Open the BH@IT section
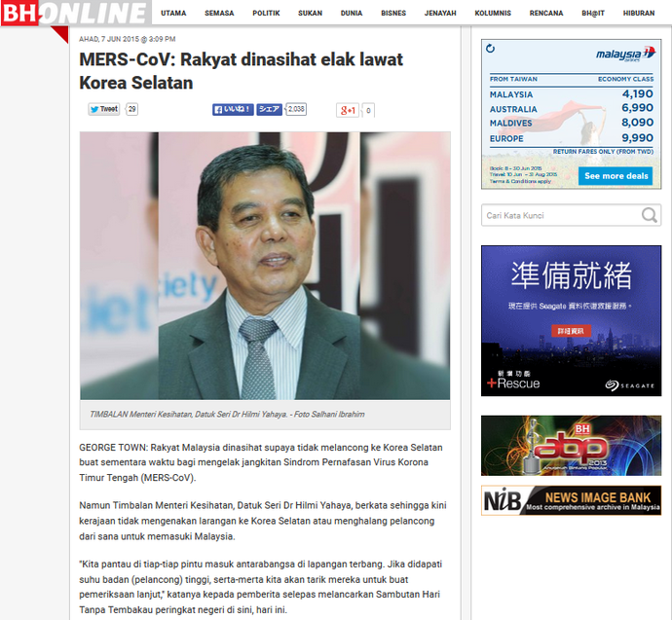Image resolution: width=672 pixels, height=620 pixels. 593,14
